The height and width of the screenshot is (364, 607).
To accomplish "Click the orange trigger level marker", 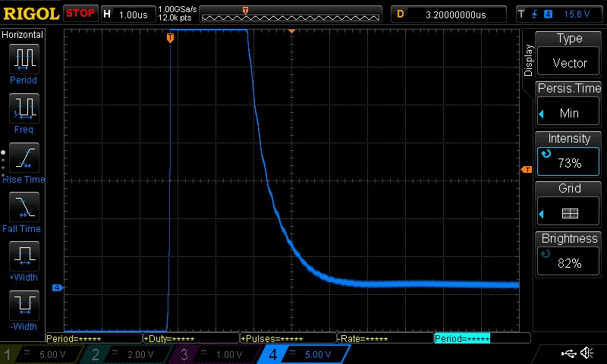I will 524,171.
